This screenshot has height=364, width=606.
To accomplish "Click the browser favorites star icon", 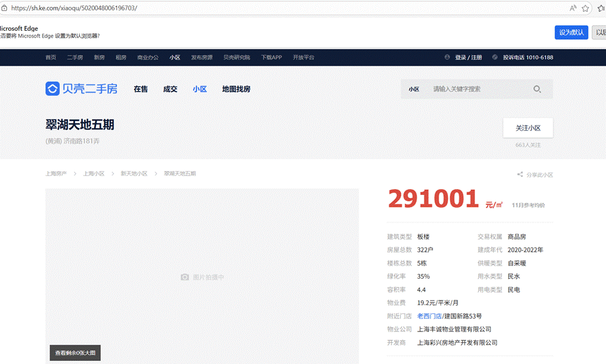I will click(585, 8).
